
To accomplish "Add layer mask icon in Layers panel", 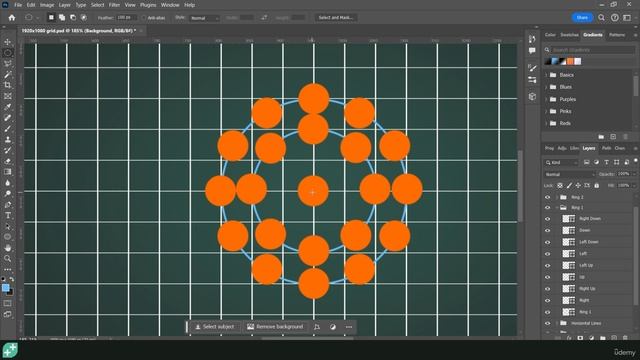I will point(580,338).
